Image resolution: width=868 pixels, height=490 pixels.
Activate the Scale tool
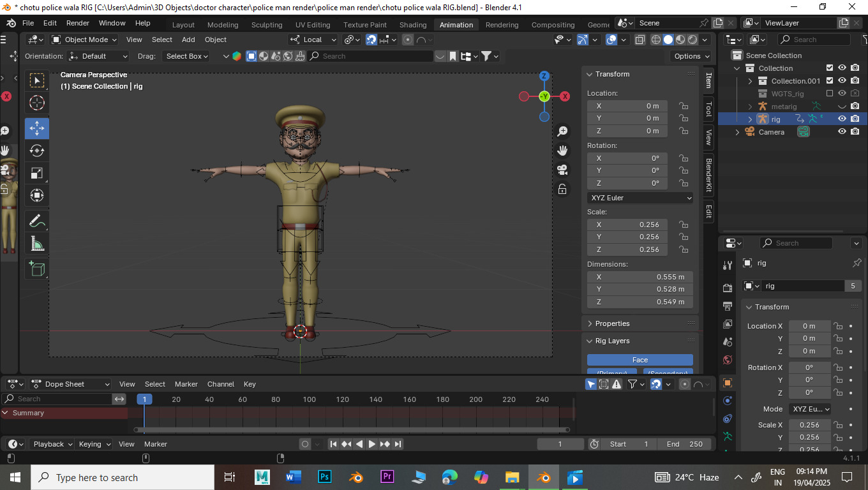click(37, 173)
